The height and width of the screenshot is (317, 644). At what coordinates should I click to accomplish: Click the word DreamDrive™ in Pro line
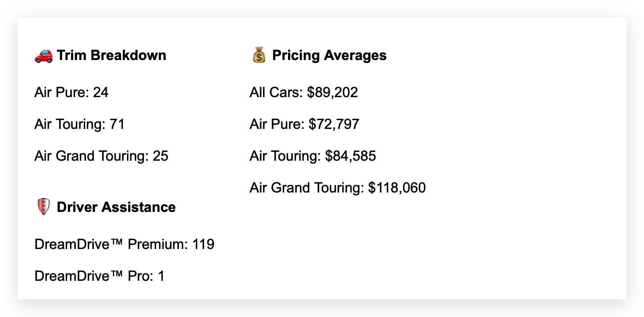coord(79,276)
